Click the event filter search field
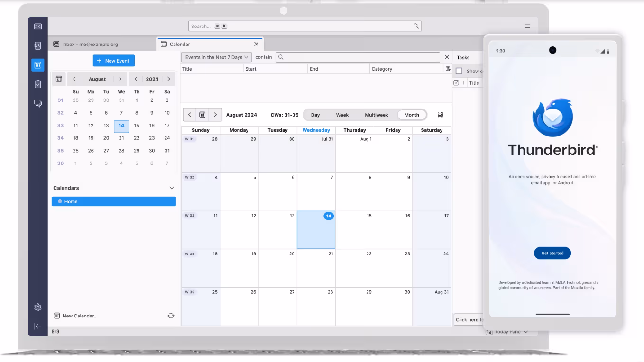Screen dimensions: 644x362 coord(358,57)
